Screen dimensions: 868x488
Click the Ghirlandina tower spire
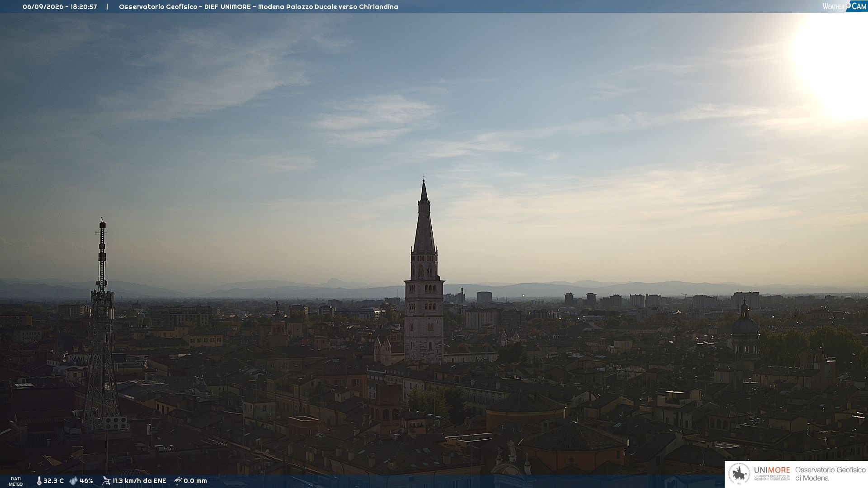point(424,217)
